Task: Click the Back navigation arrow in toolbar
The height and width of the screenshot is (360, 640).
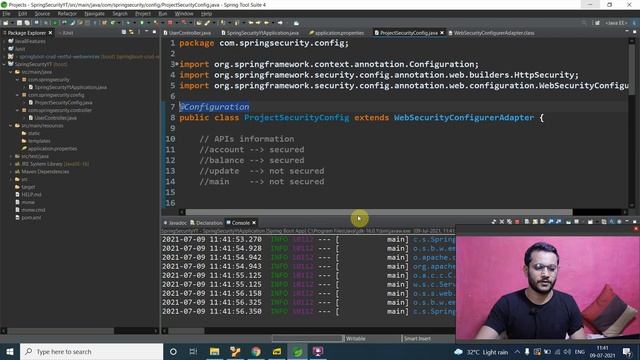Action: coord(267,23)
